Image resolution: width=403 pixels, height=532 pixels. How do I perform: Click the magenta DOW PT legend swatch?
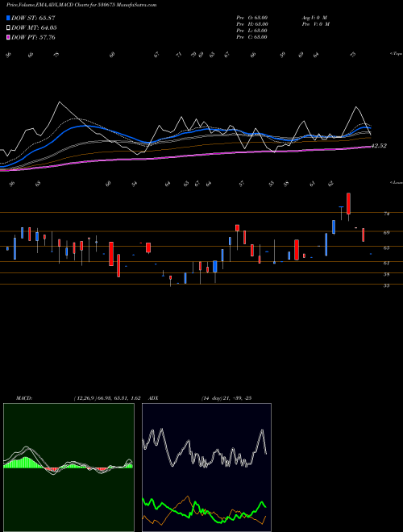8,37
